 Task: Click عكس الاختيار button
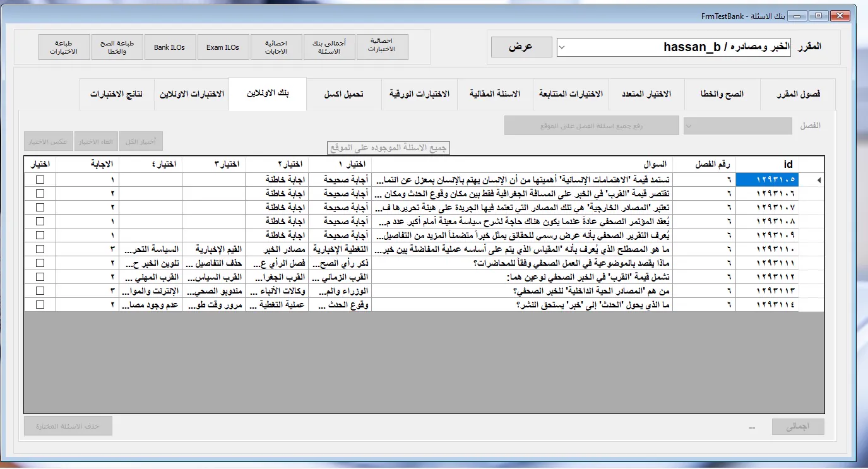pyautogui.click(x=49, y=141)
